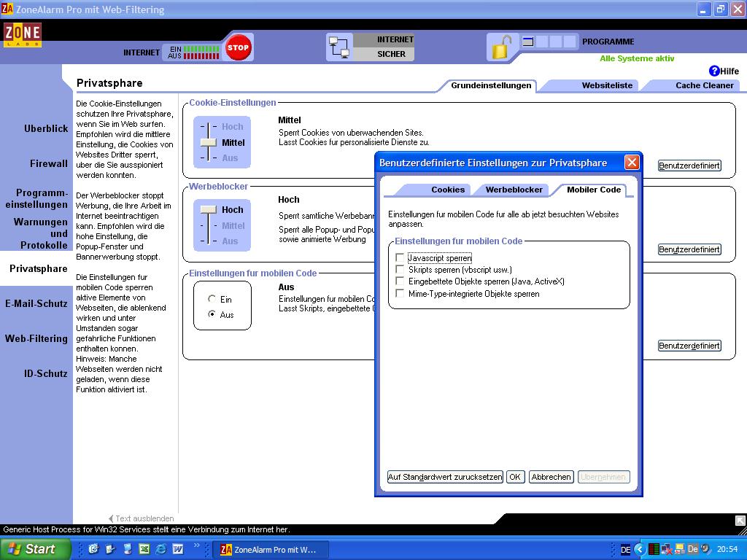Launch Word from the quick launch bar
747x560 pixels.
[x=178, y=549]
